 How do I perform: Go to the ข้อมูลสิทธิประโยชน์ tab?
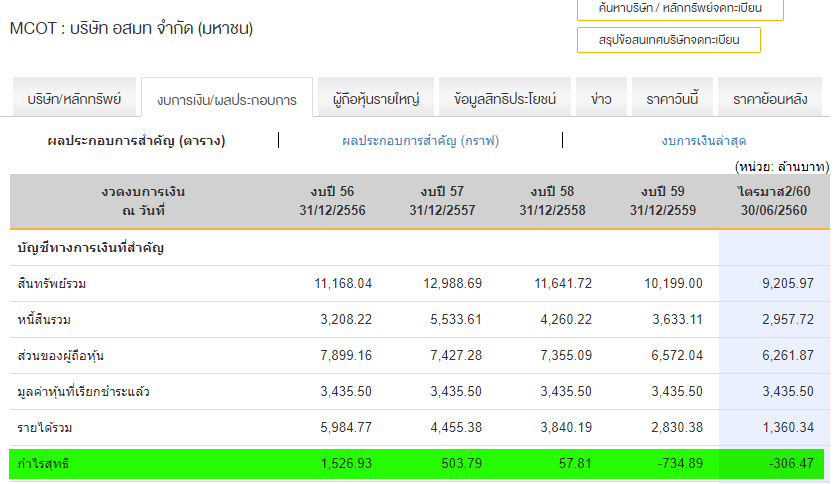click(x=505, y=99)
